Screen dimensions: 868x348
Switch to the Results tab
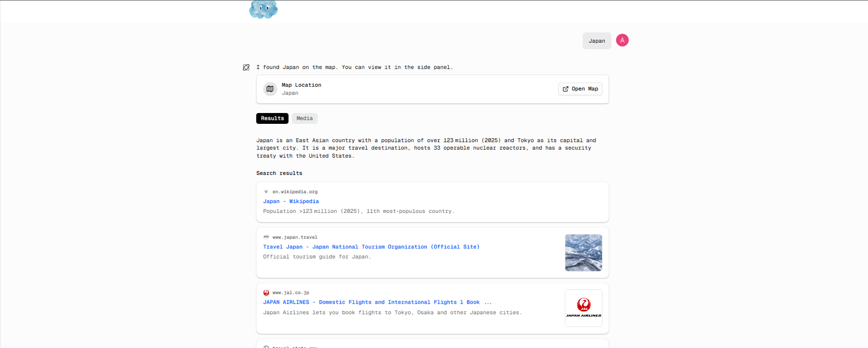(x=272, y=118)
